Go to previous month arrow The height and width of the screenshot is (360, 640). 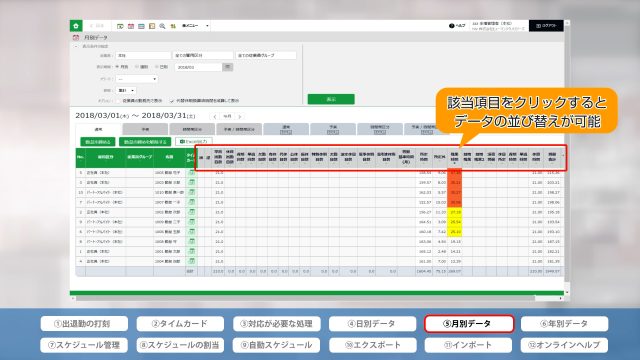coord(215,117)
